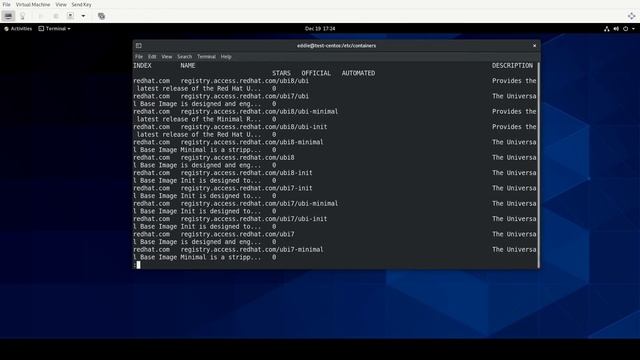Expand the GNOME system menu arrow
The image size is (640, 360).
point(633,29)
